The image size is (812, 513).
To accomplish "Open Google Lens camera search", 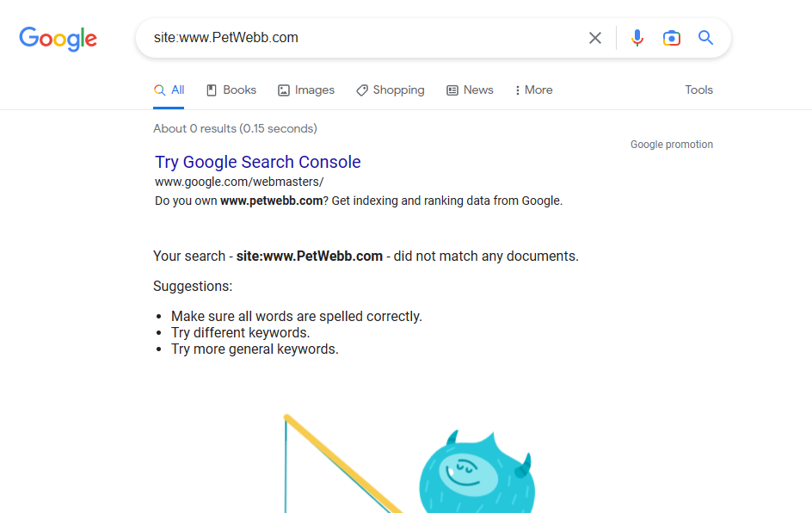I will coord(672,38).
